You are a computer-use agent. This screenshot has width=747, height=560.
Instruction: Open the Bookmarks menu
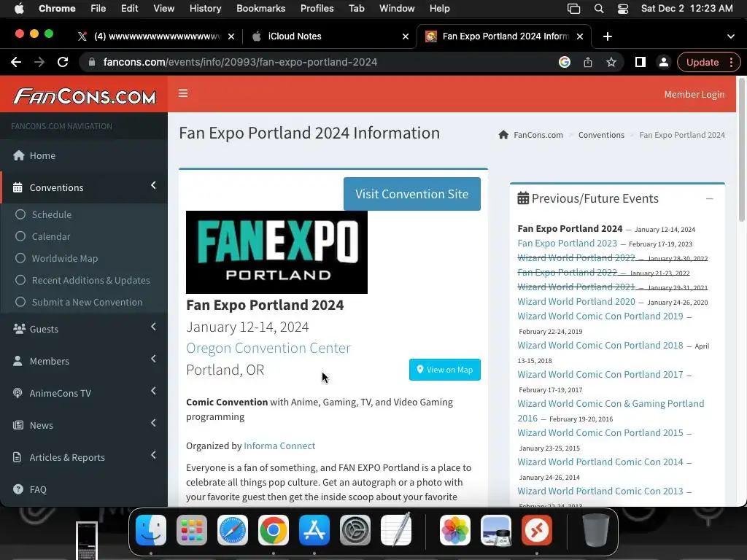click(260, 9)
